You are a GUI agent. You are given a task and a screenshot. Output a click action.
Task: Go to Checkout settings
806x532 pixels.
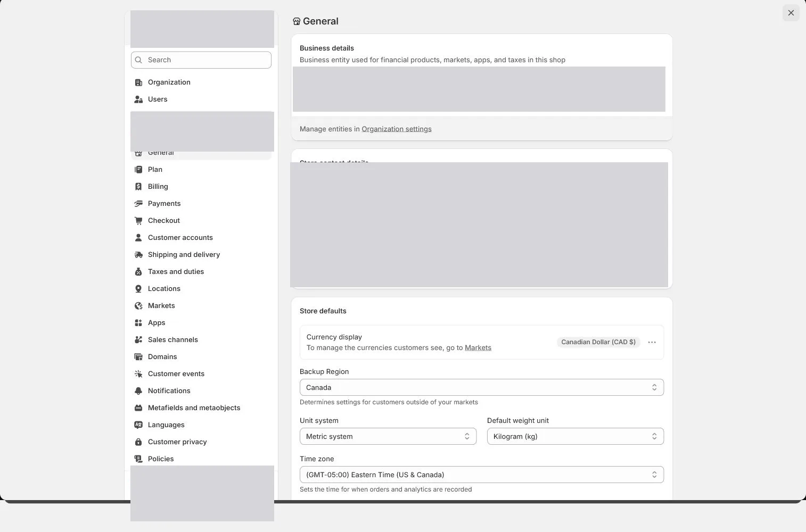[x=201, y=221]
